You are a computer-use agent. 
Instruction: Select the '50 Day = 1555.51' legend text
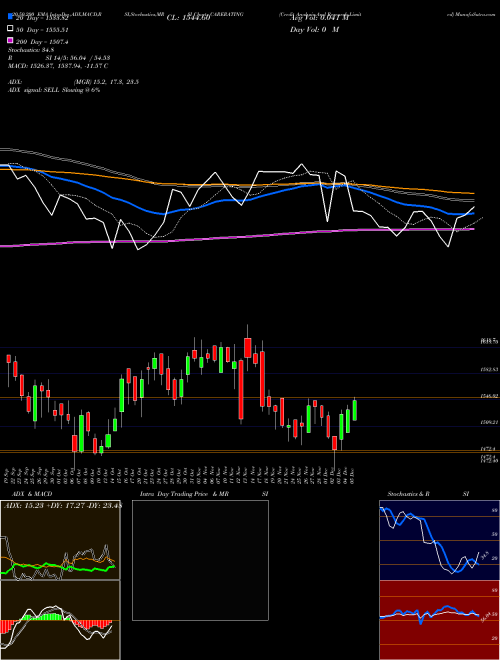pyautogui.click(x=42, y=30)
